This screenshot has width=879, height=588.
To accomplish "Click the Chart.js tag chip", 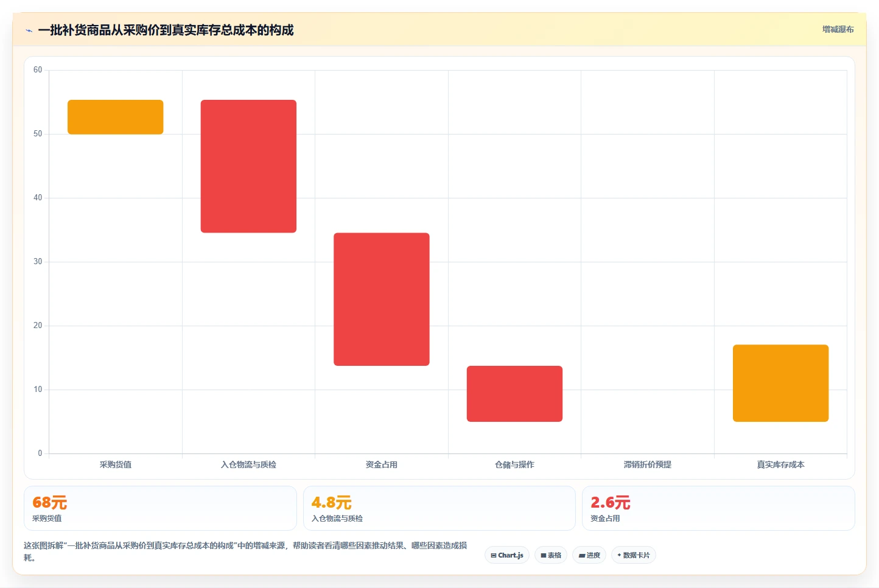I will click(x=507, y=555).
